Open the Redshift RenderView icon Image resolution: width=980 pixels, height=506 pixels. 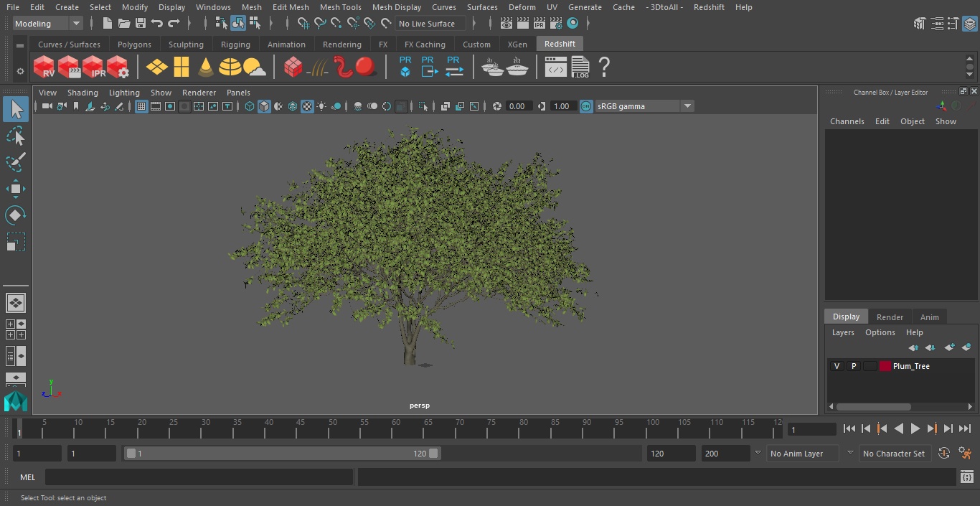(44, 67)
